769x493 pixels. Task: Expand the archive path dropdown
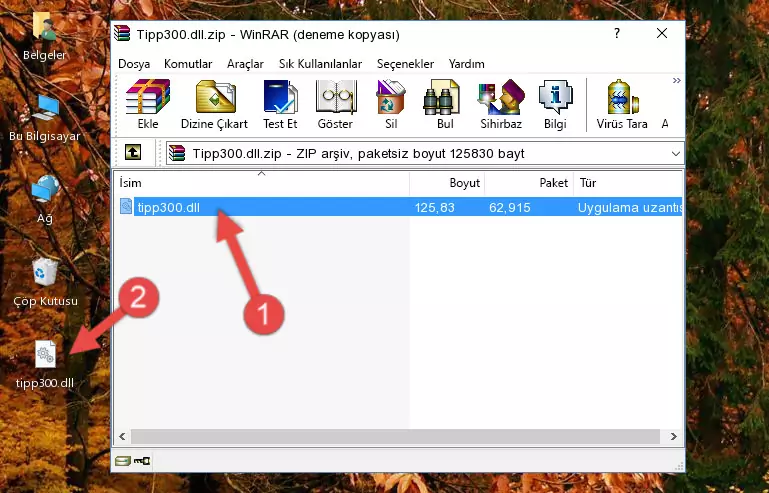pos(675,154)
